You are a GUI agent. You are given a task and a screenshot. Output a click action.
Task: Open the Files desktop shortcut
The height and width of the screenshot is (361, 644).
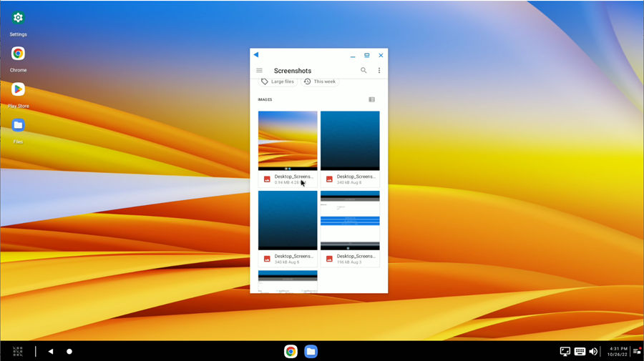[18, 124]
